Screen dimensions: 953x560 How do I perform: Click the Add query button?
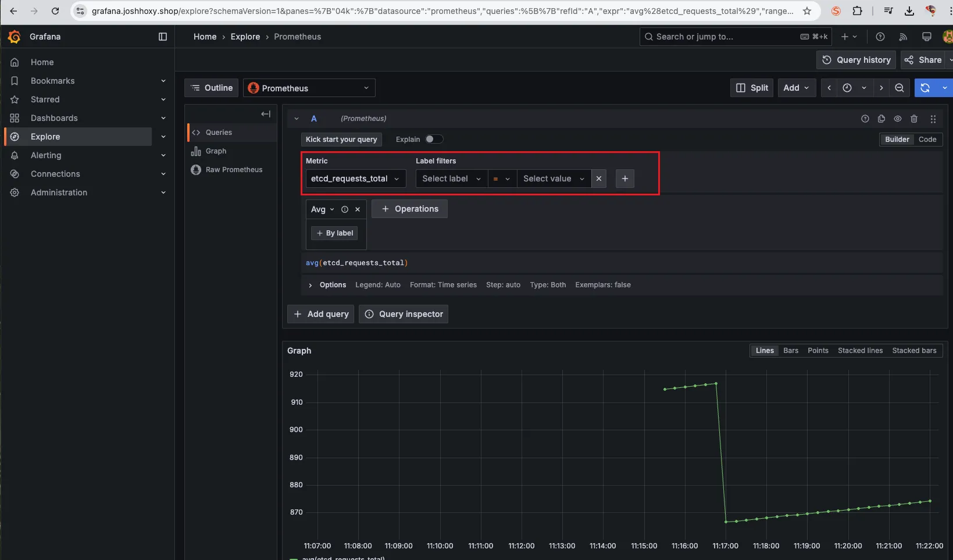321,314
